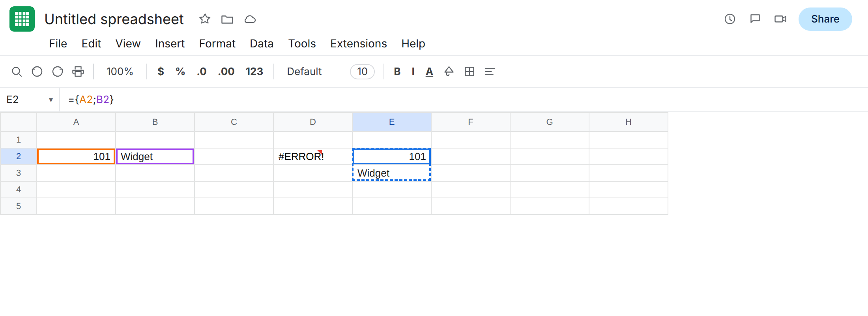Image resolution: width=868 pixels, height=316 pixels.
Task: Increase decimal places
Action: click(226, 71)
